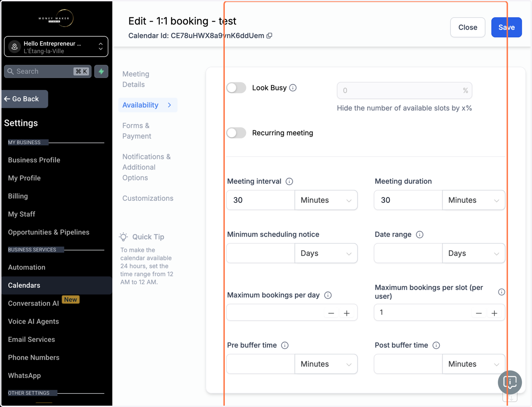Click the Save button

[506, 27]
